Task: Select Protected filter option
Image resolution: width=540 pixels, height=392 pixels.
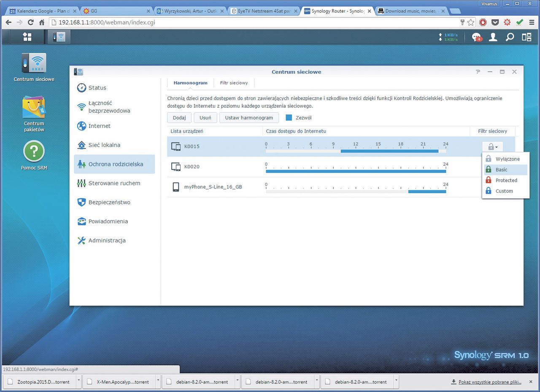Action: (x=505, y=180)
